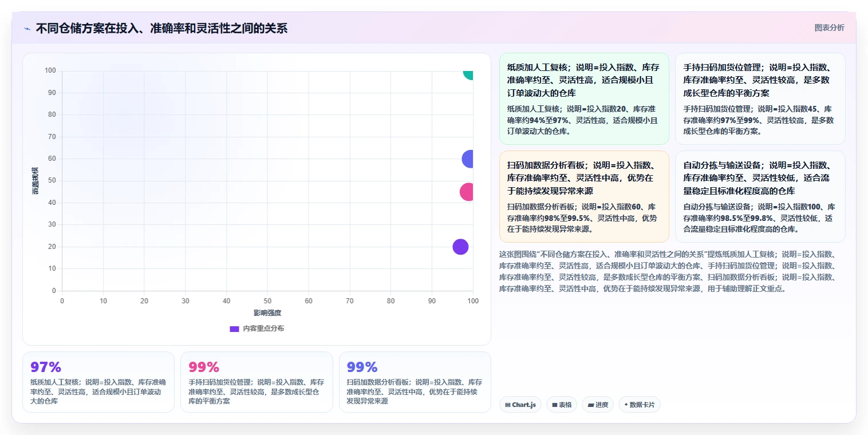The image size is (868, 435).
Task: Click the y-axis tick label 100
Action: (x=50, y=71)
